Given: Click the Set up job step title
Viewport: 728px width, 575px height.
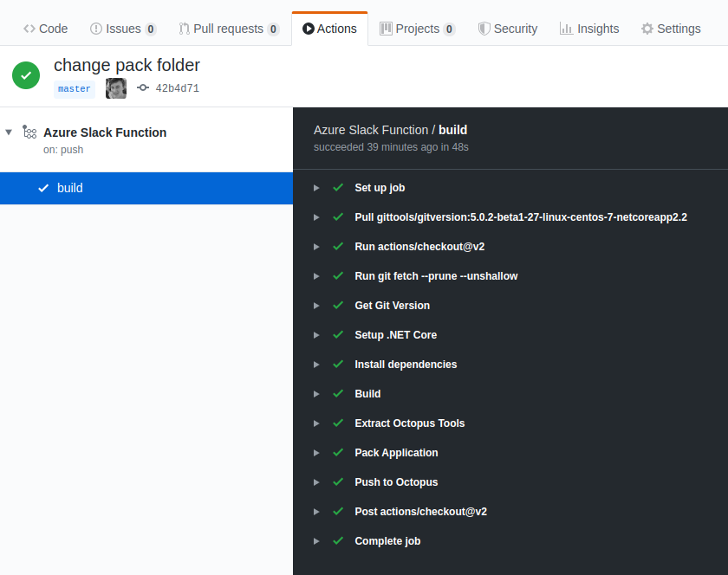Looking at the screenshot, I should pos(380,188).
